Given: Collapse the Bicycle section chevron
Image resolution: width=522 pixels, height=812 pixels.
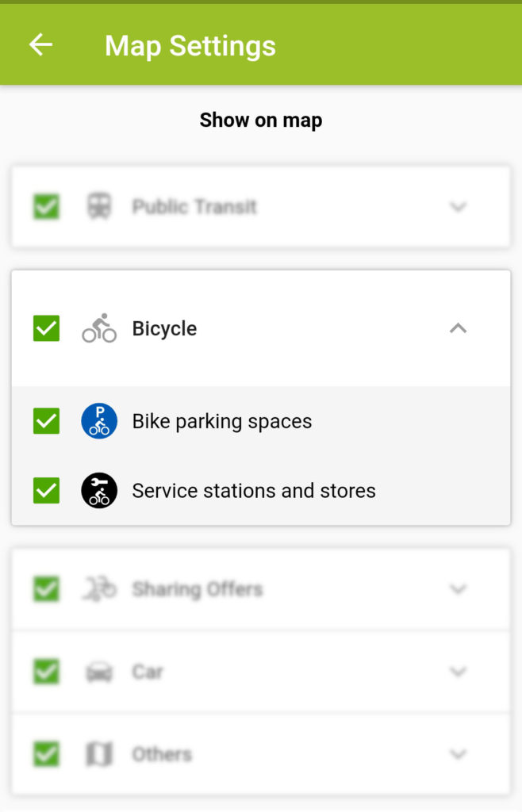Looking at the screenshot, I should pos(458,328).
